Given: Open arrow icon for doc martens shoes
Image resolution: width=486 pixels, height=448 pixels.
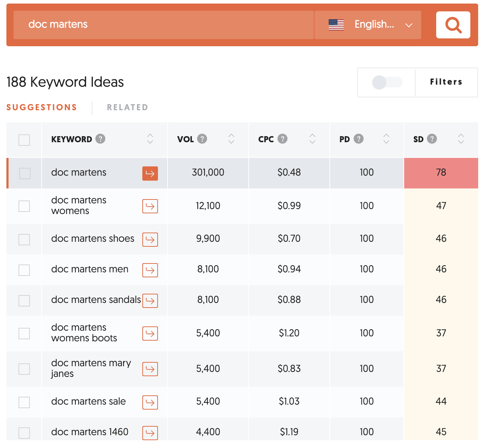Looking at the screenshot, I should tap(150, 240).
